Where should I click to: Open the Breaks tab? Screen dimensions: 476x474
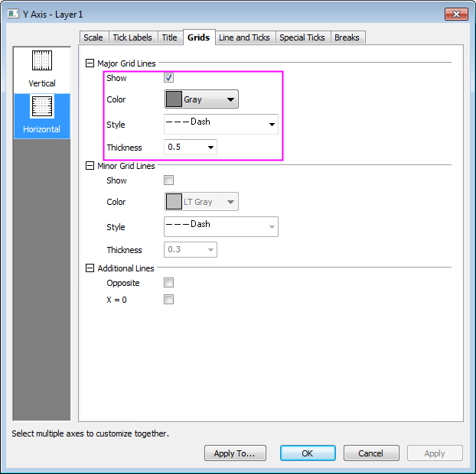click(x=347, y=37)
